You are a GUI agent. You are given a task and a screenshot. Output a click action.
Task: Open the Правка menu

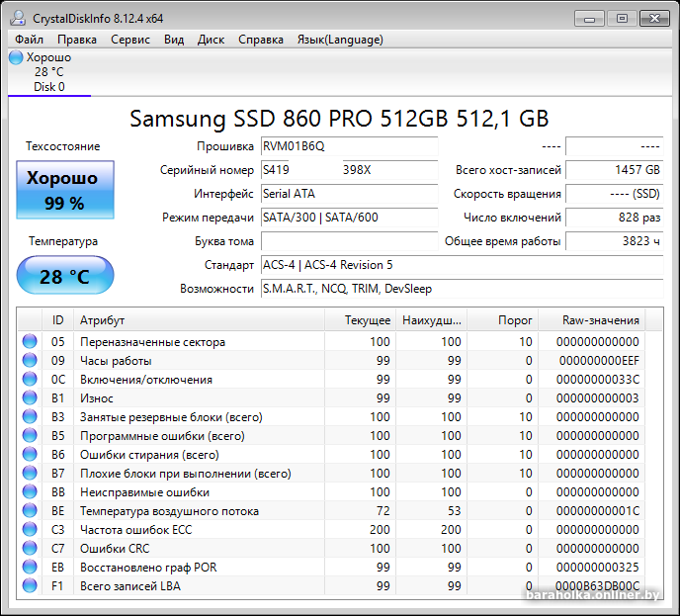click(x=77, y=40)
